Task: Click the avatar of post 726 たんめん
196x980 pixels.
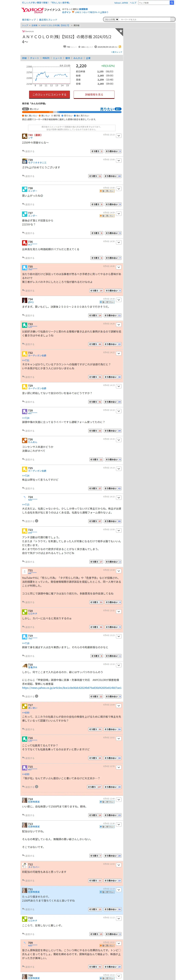Action: (24, 441)
